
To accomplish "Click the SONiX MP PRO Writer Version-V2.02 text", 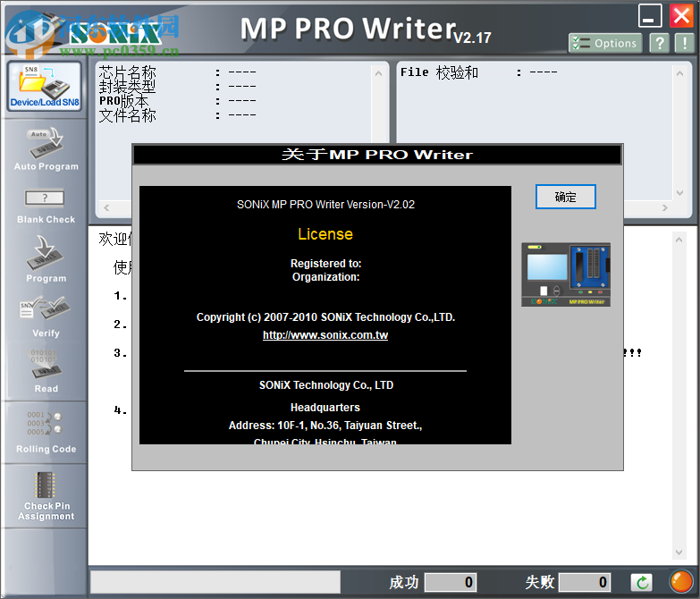I will (325, 205).
